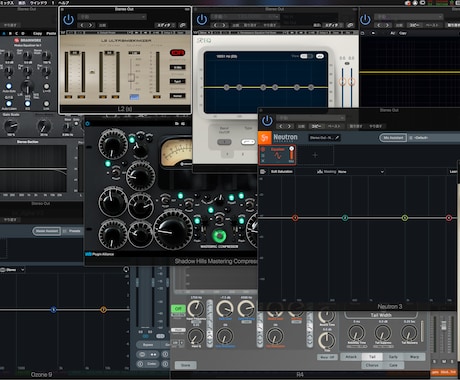Go to next preset in Neutron window

289,126
